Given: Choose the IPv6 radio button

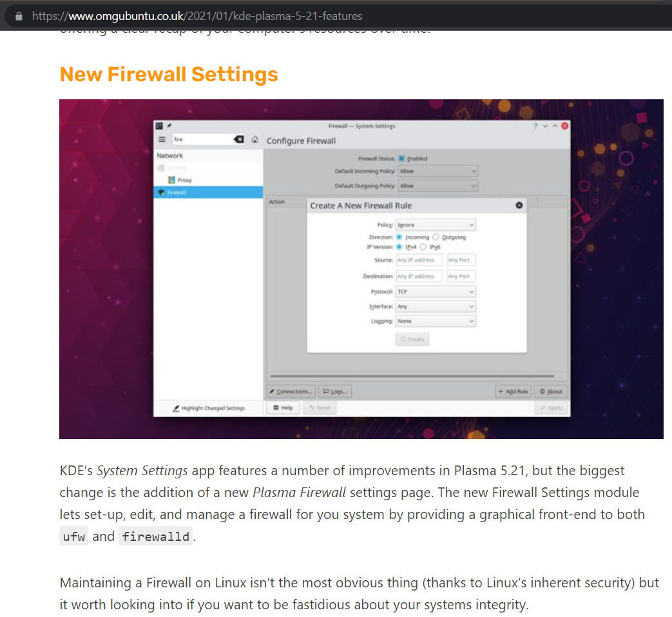Looking at the screenshot, I should (423, 247).
